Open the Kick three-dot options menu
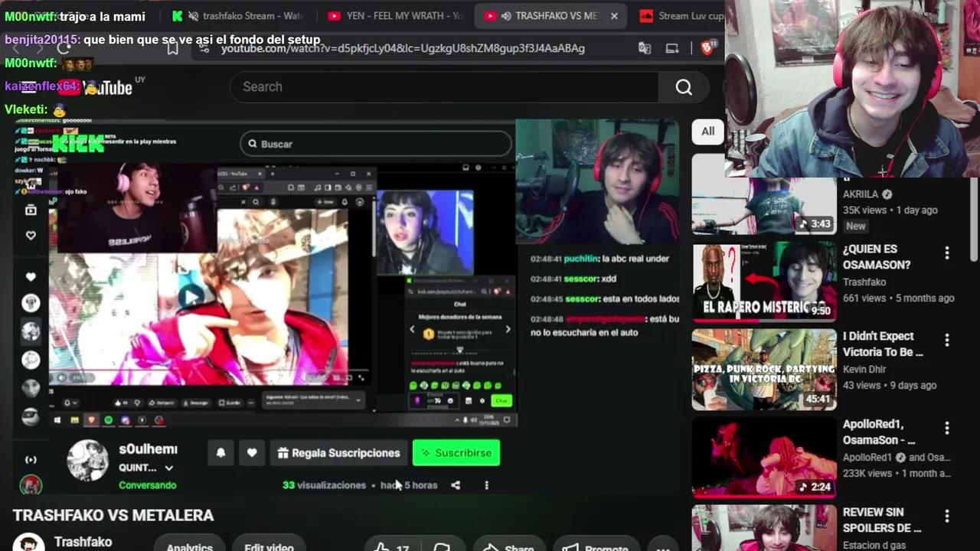Screen dimensions: 980x551 (x=486, y=485)
